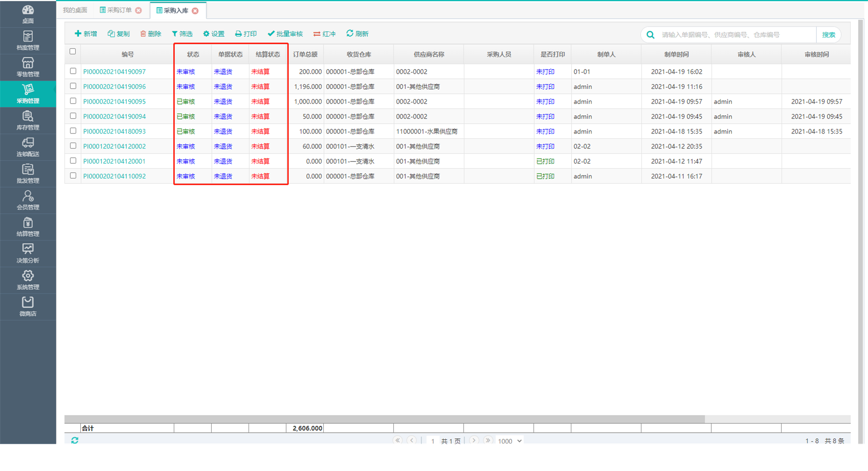Click the footer refresh icon
This screenshot has height=471, width=868.
(75, 440)
